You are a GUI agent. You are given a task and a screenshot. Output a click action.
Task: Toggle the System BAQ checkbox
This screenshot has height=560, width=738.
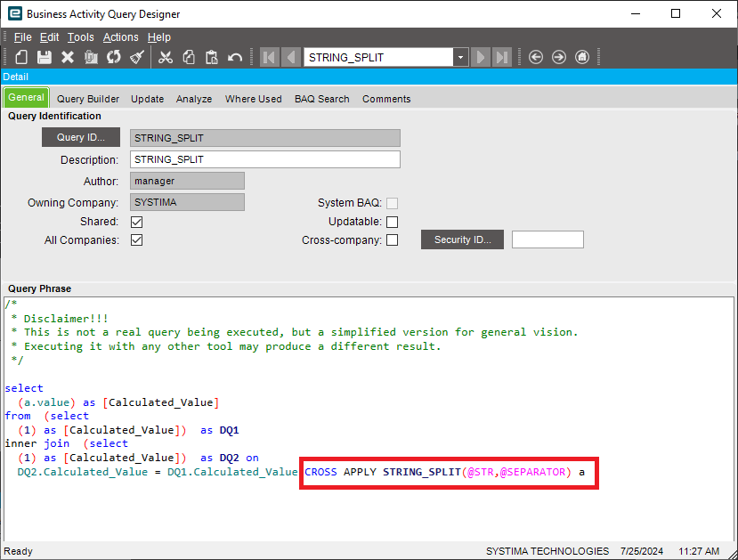click(x=392, y=203)
